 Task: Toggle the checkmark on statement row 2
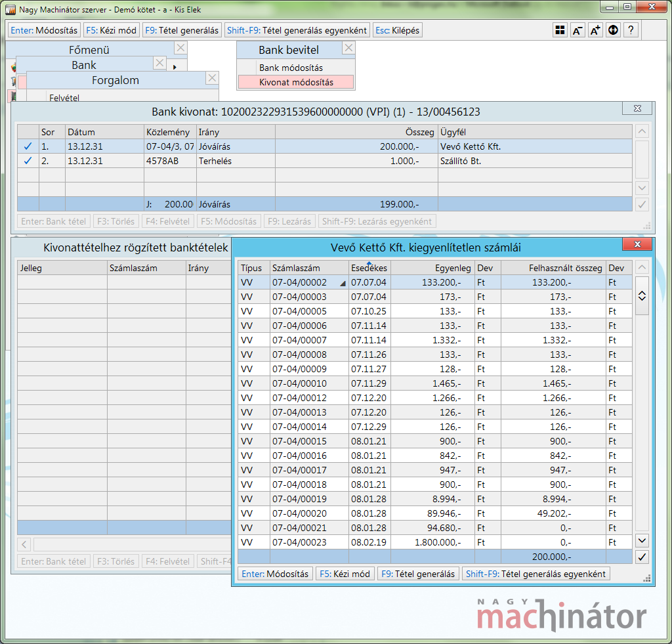tap(28, 161)
